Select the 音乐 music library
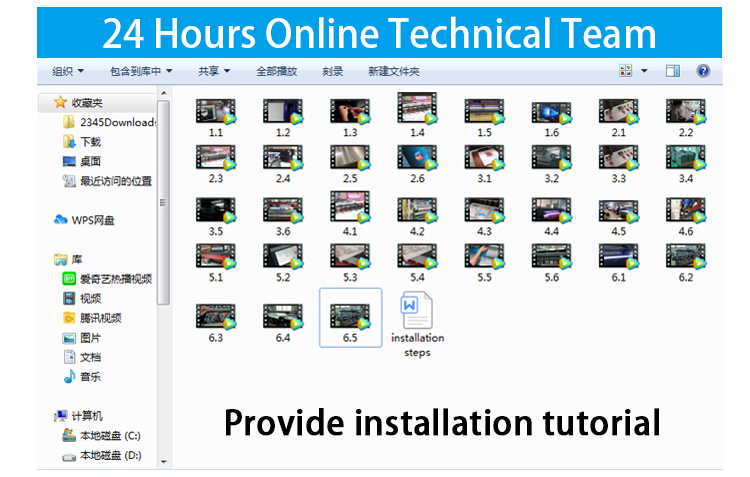The height and width of the screenshot is (477, 750). (x=90, y=377)
